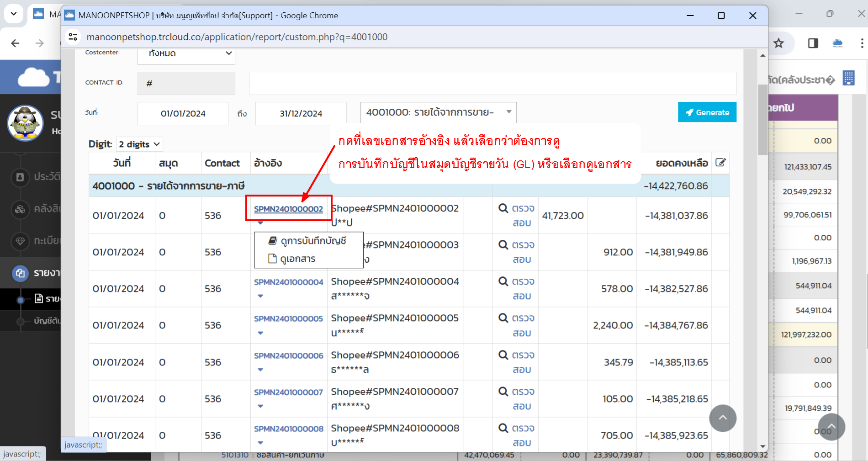Open the Costcenter dropdown

tap(186, 56)
